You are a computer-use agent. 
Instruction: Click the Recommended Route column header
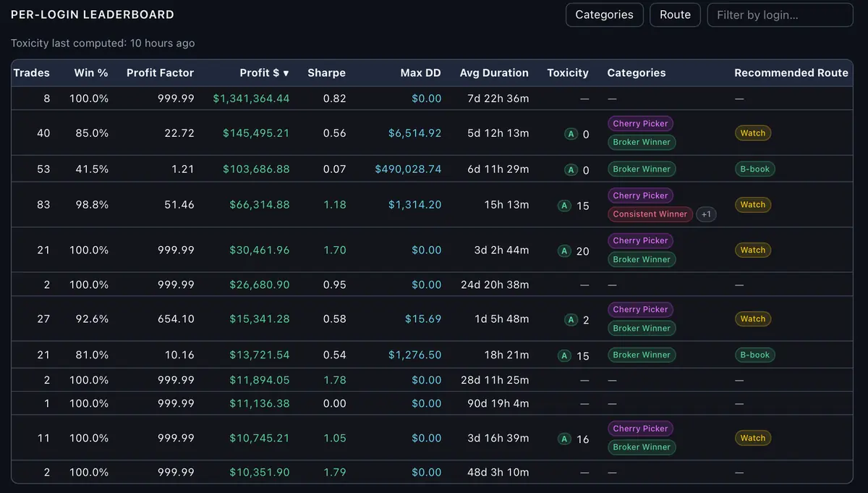click(x=791, y=72)
